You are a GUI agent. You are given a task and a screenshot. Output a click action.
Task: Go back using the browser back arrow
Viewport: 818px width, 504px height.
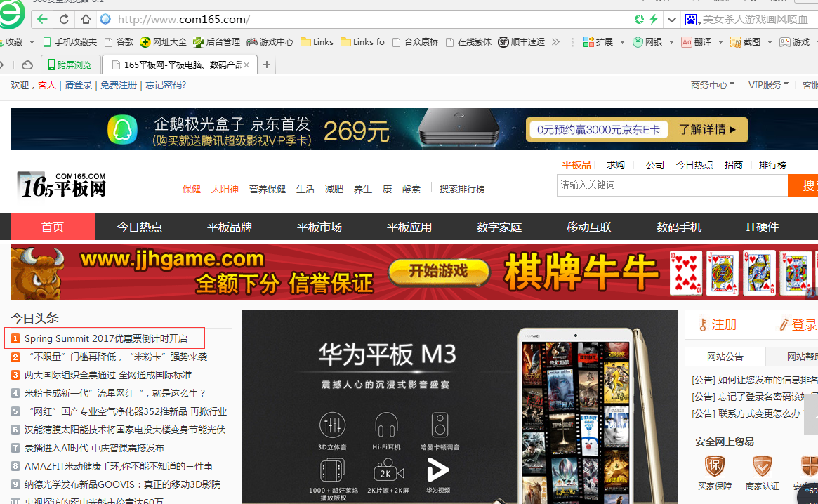pos(42,20)
